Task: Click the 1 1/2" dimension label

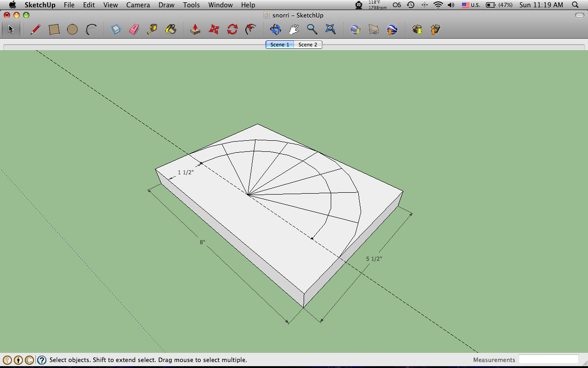Action: tap(186, 172)
